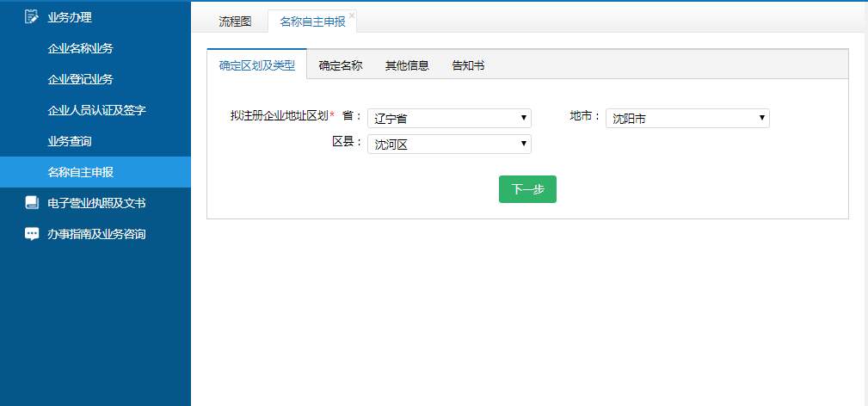Select the 名称自主申报 page tab

[x=311, y=22]
